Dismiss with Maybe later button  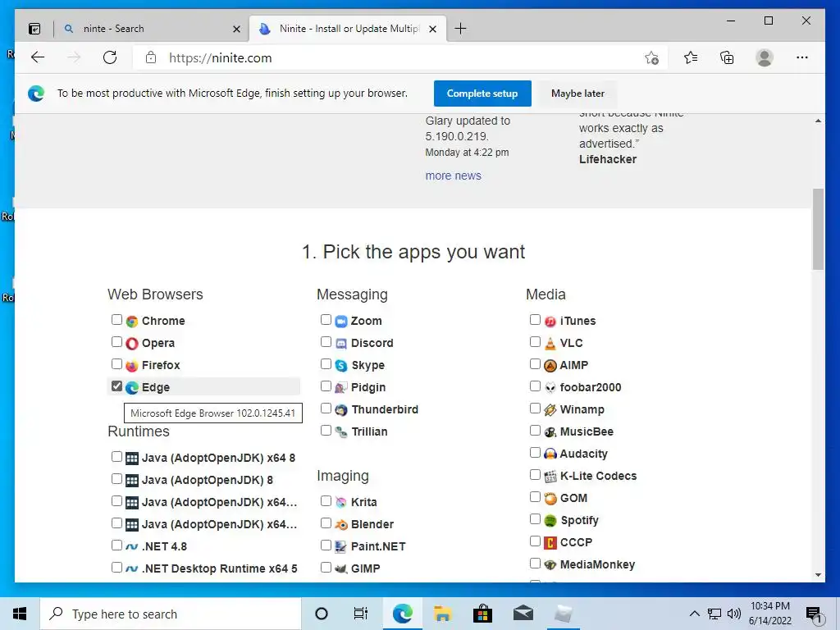577,94
